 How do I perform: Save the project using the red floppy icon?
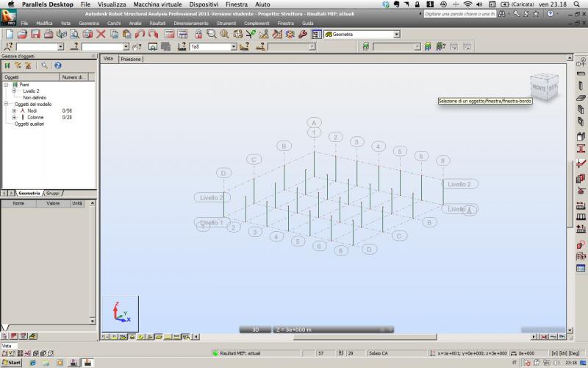(35, 34)
